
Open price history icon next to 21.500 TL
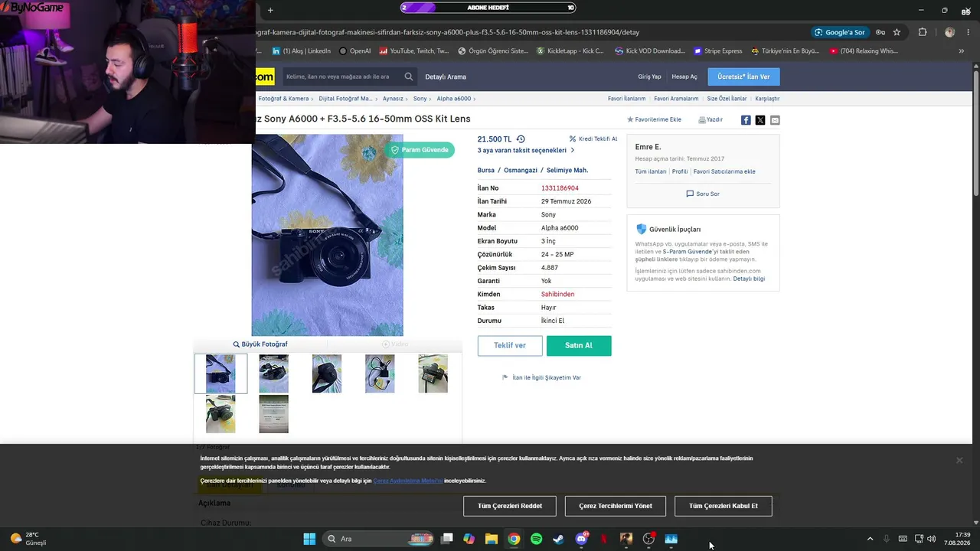pyautogui.click(x=521, y=139)
